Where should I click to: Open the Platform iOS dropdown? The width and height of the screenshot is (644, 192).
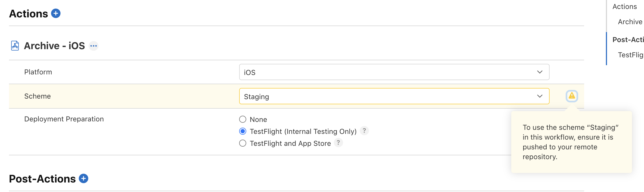coord(394,72)
